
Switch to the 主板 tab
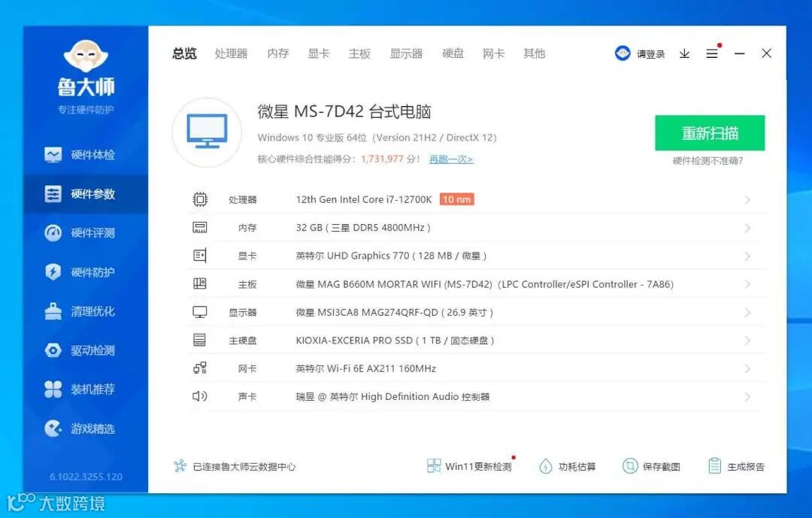coord(359,53)
